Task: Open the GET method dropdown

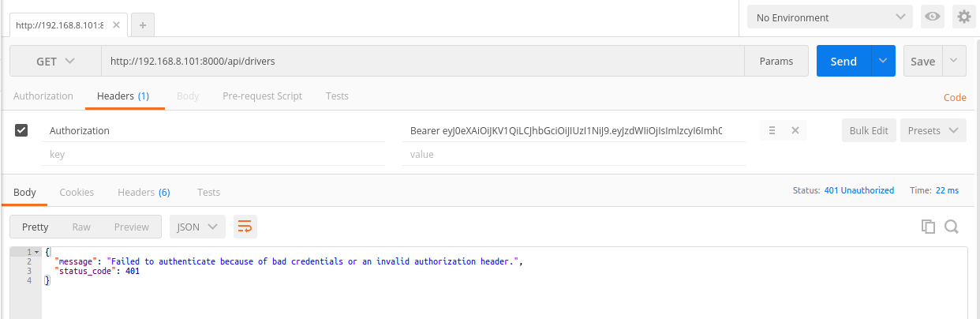Action: pyautogui.click(x=55, y=61)
